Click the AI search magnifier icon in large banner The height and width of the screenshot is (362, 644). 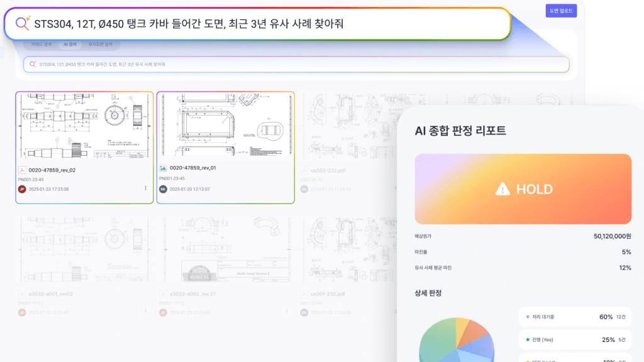pos(23,24)
